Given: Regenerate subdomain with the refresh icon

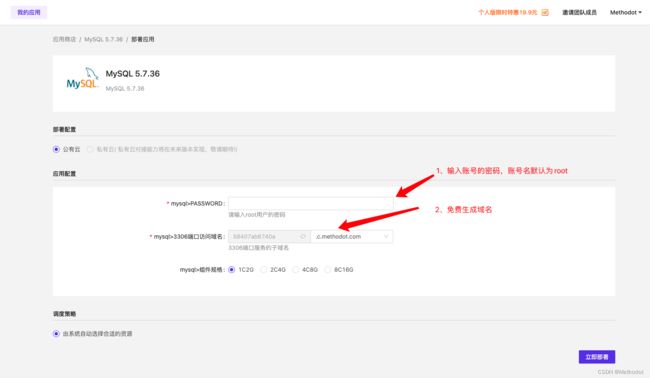Looking at the screenshot, I should (x=303, y=237).
